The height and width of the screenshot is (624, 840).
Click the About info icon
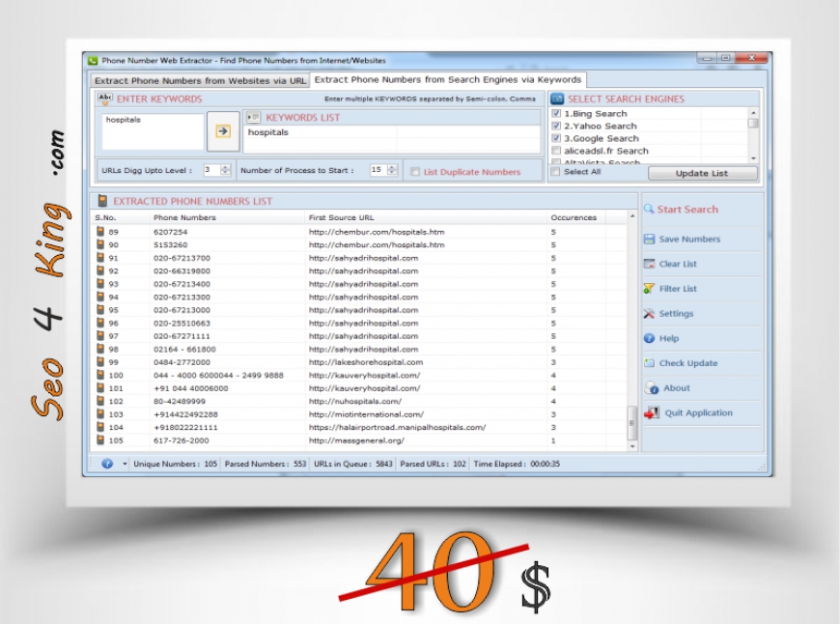[x=652, y=388]
